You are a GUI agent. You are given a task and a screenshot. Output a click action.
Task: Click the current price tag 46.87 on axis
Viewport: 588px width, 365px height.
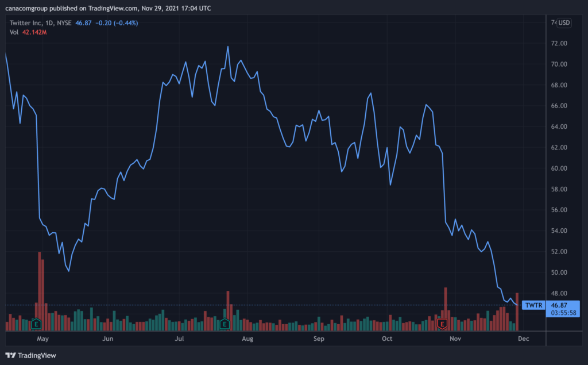(x=559, y=305)
